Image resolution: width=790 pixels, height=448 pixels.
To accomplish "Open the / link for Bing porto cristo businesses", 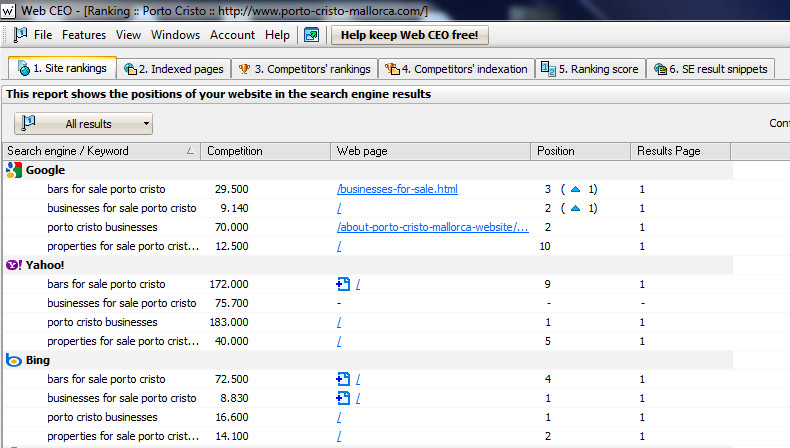I will pos(339,417).
